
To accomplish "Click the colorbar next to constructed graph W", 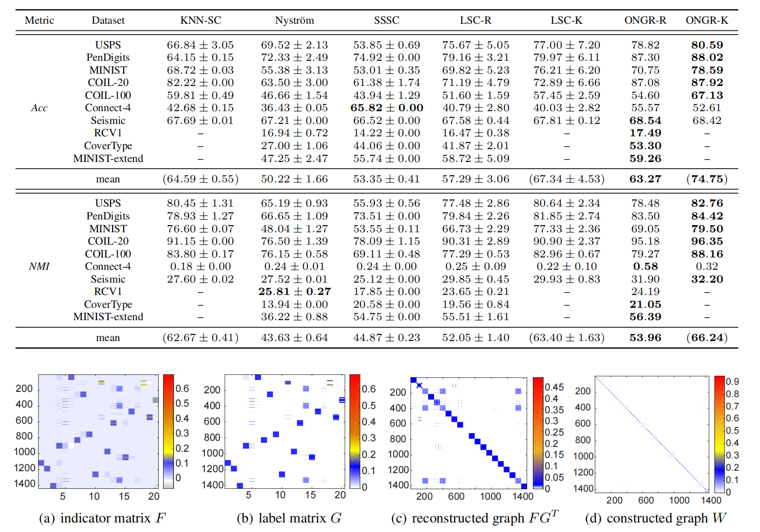I will [719, 434].
